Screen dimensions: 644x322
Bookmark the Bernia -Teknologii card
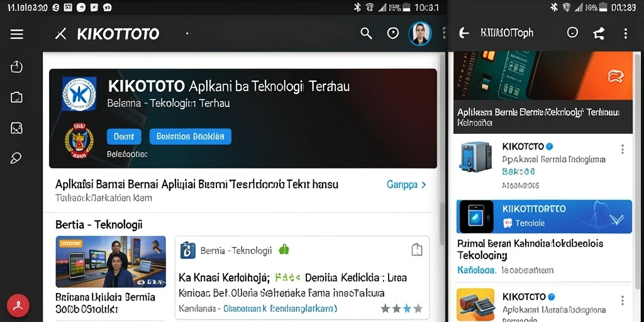point(416,249)
